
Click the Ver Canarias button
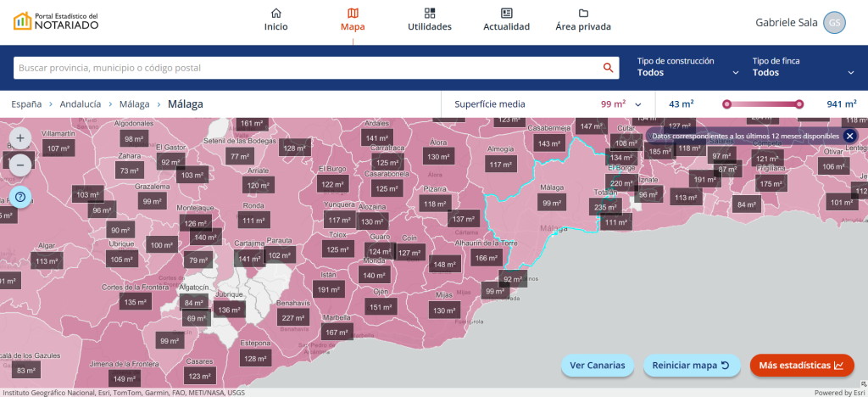pos(597,366)
